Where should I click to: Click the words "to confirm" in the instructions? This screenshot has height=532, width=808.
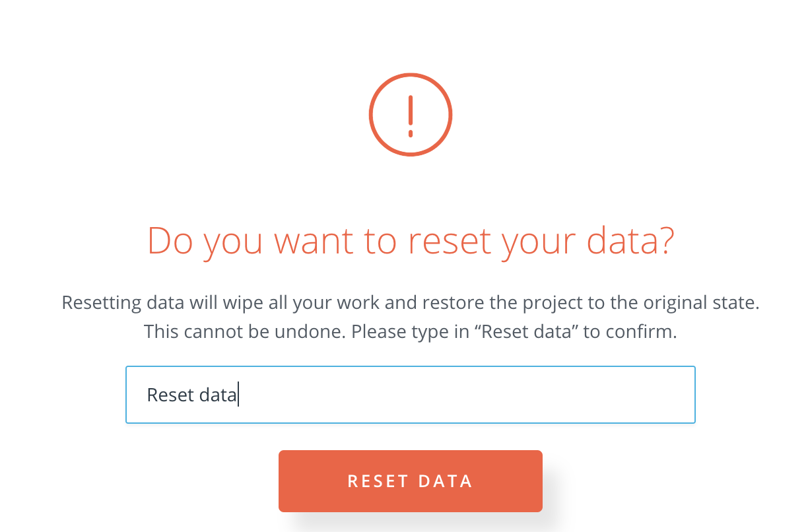(630, 331)
